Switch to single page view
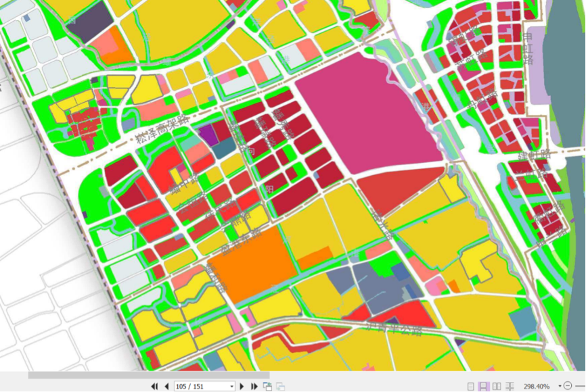This screenshot has width=586, height=392. (x=471, y=386)
